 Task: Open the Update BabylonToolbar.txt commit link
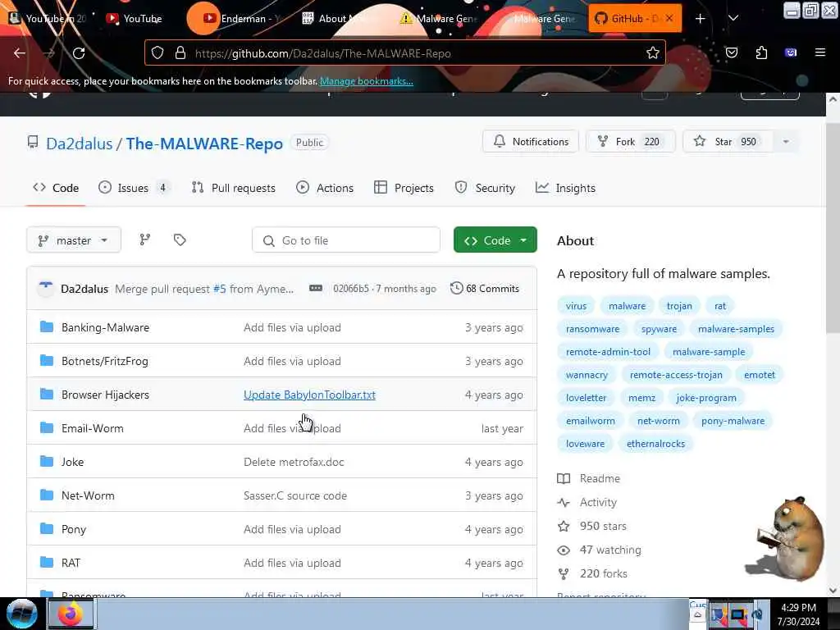click(x=309, y=395)
